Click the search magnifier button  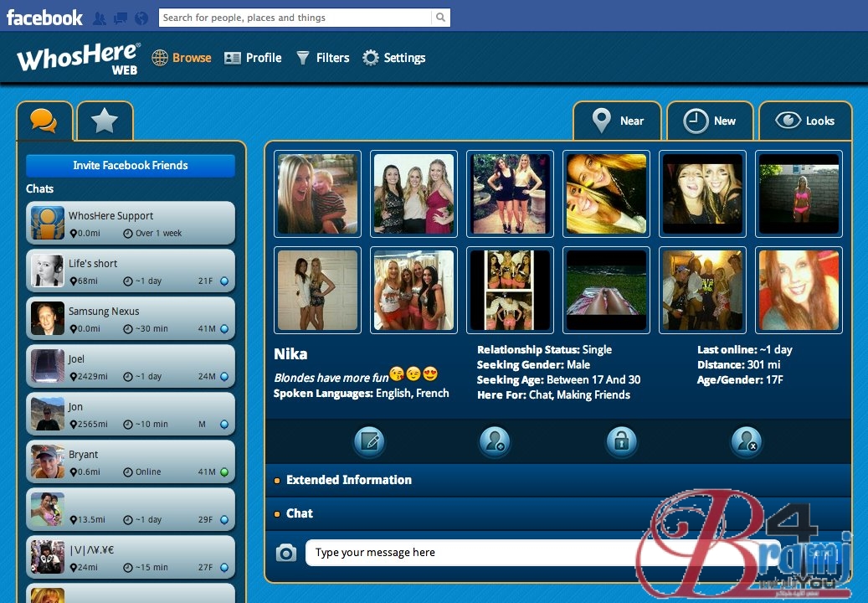(440, 18)
